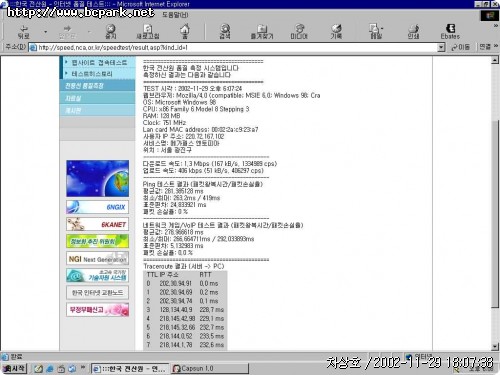Click the vertical scrollbar down arrow
500x375 pixels.
click(495, 347)
